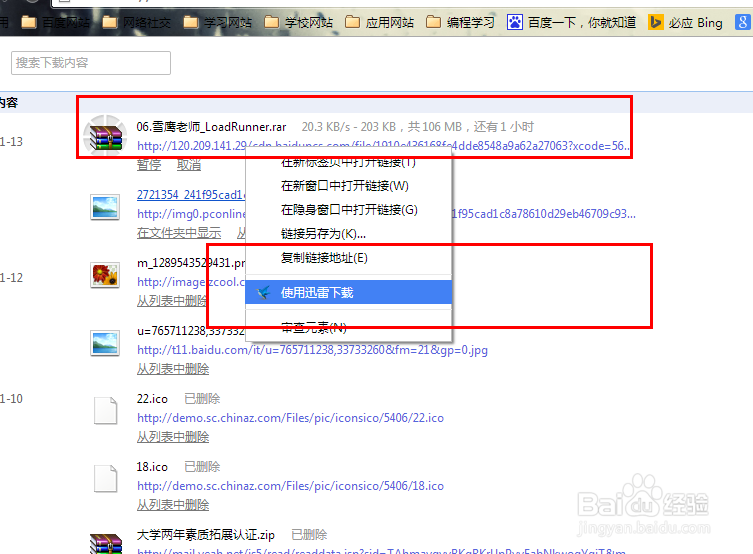Viewport: 753px width, 554px height.
Task: Remove 22.ico via 从列表中删除
Action: click(173, 437)
